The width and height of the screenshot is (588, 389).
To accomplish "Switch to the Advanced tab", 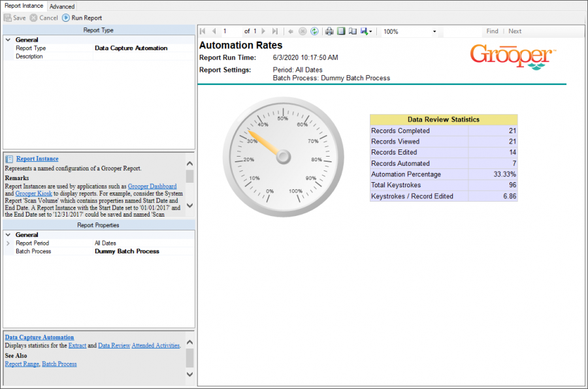I will [x=62, y=7].
